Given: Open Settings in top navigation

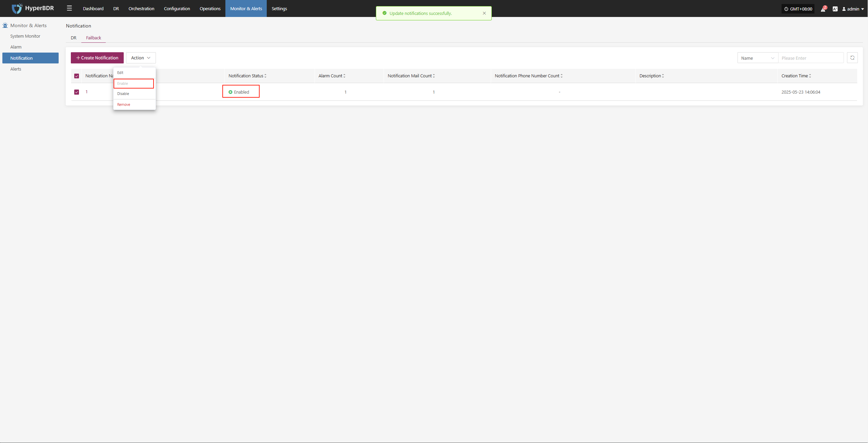Looking at the screenshot, I should [279, 8].
